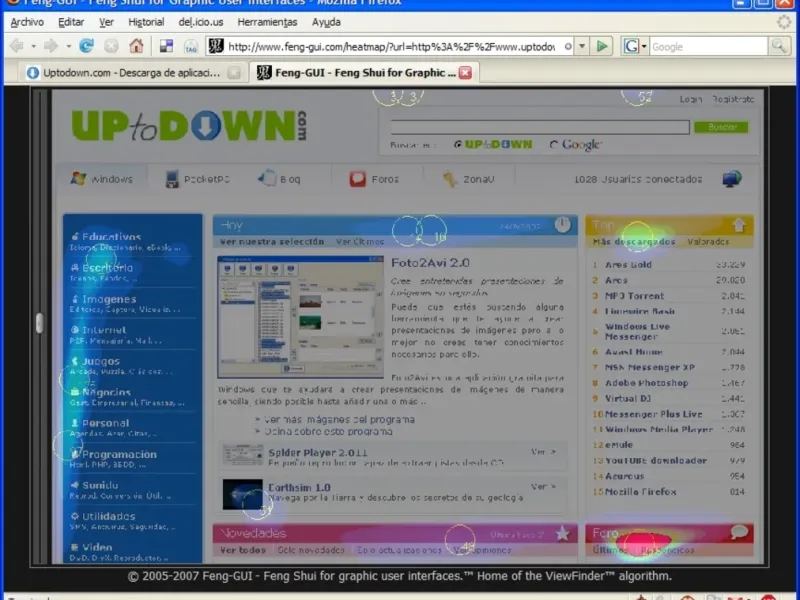Open the Foto2Avi screenshot thumbnail

[x=301, y=317]
